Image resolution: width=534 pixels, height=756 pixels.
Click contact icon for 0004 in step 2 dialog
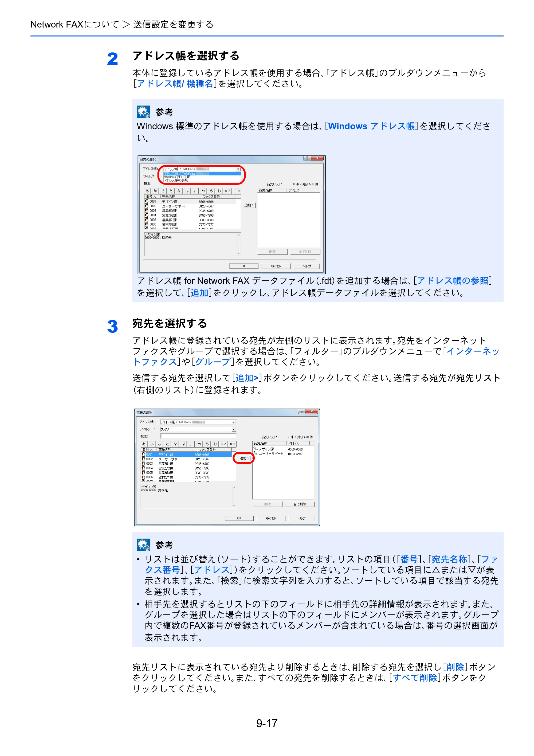click(x=147, y=215)
